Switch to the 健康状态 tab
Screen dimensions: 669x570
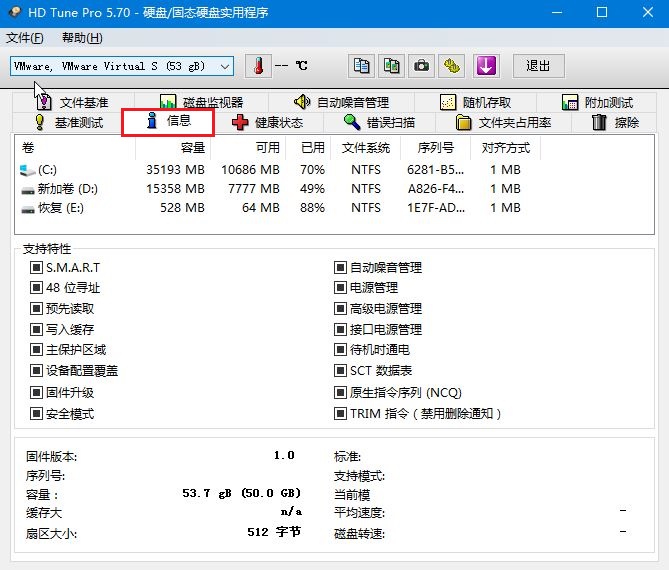[268, 123]
